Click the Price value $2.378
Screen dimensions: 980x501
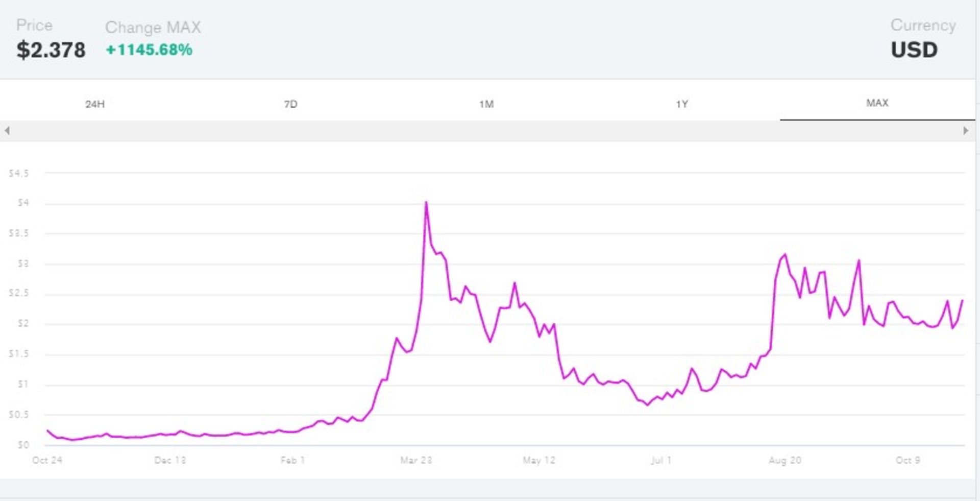click(52, 50)
